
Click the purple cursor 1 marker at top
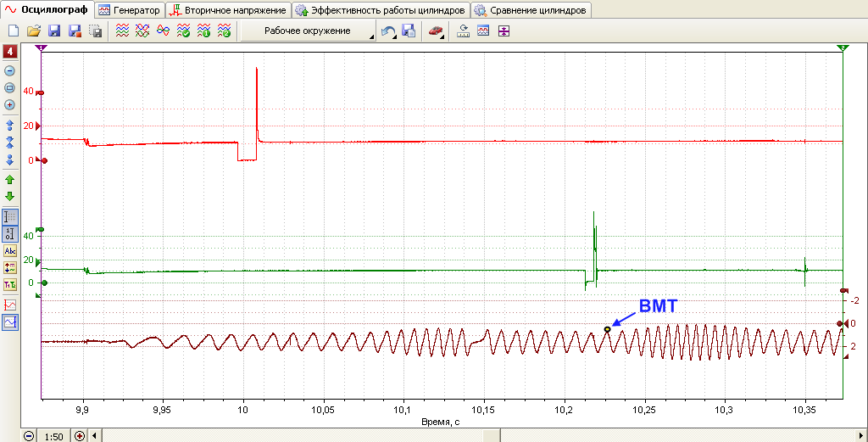point(42,48)
